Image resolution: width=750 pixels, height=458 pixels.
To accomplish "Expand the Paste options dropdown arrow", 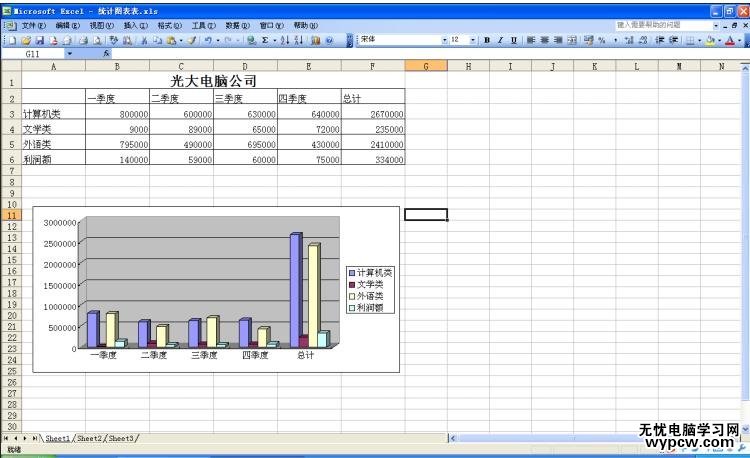I will click(181, 41).
